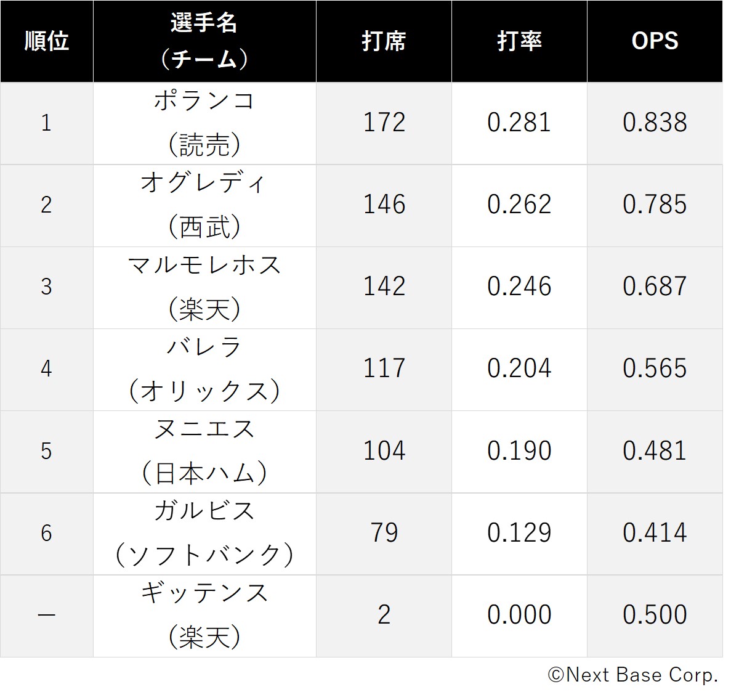Click the OPS column header
The image size is (731, 700).
(x=655, y=41)
